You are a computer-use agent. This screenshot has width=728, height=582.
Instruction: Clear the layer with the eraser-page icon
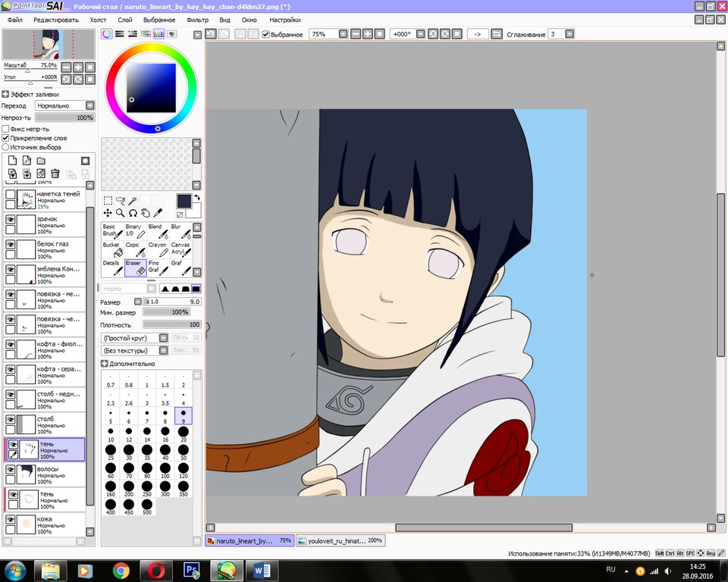coord(41,174)
